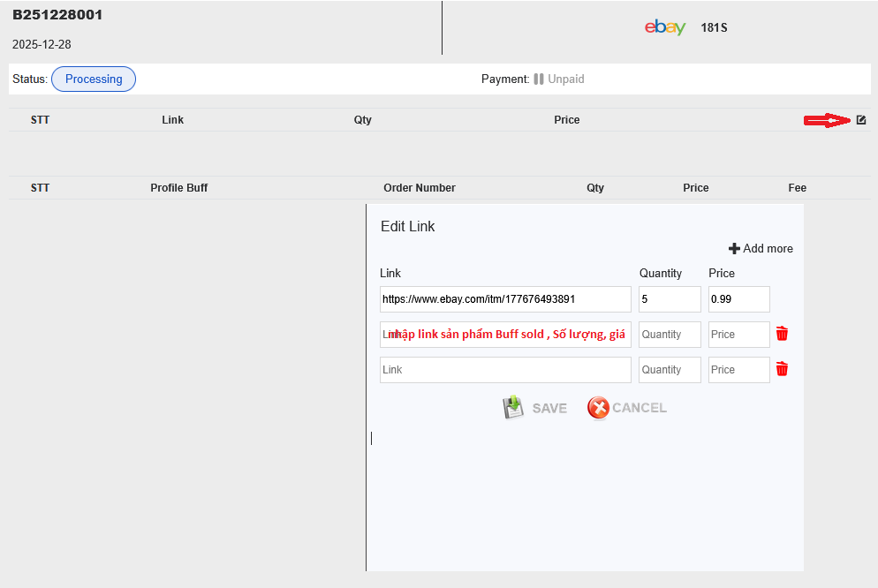Click the Price field in the last row

pos(738,370)
